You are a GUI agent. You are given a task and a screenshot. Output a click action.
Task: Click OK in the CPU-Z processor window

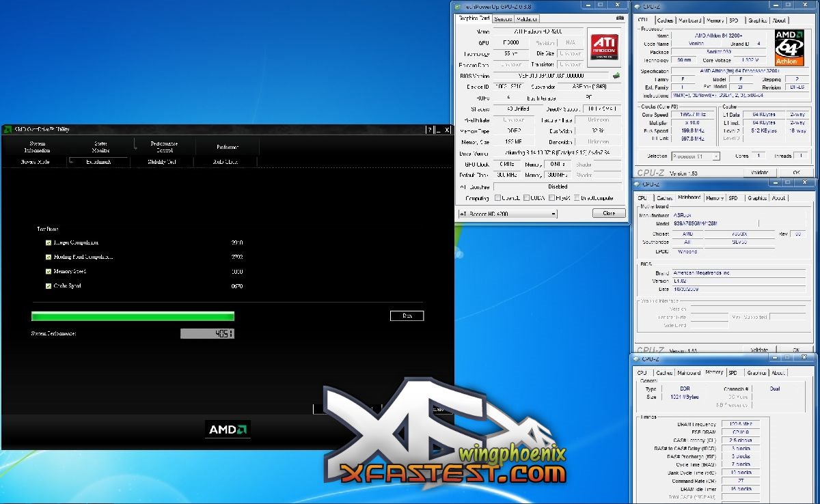point(796,173)
